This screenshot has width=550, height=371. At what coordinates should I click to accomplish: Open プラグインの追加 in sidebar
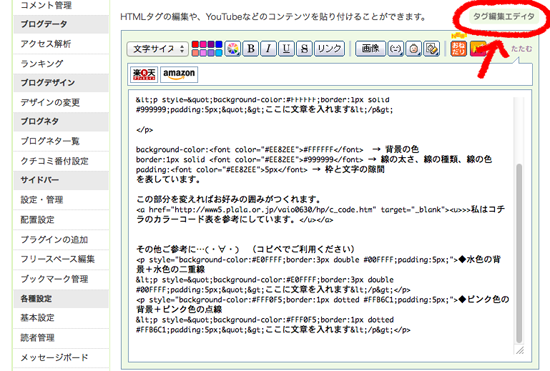[61, 240]
